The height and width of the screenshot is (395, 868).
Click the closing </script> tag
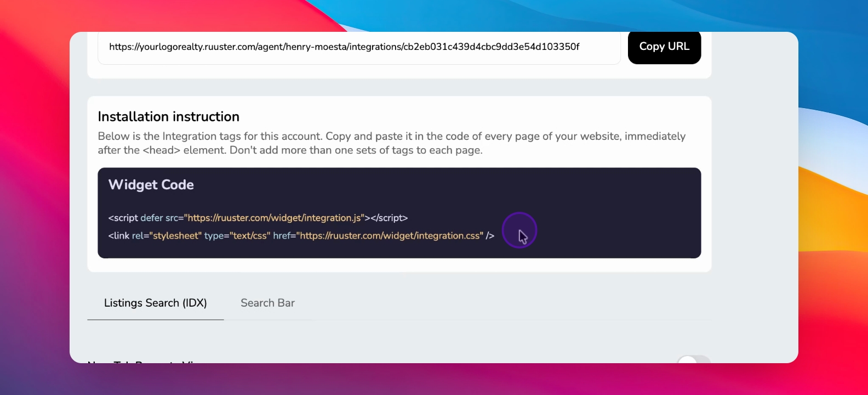click(x=389, y=218)
